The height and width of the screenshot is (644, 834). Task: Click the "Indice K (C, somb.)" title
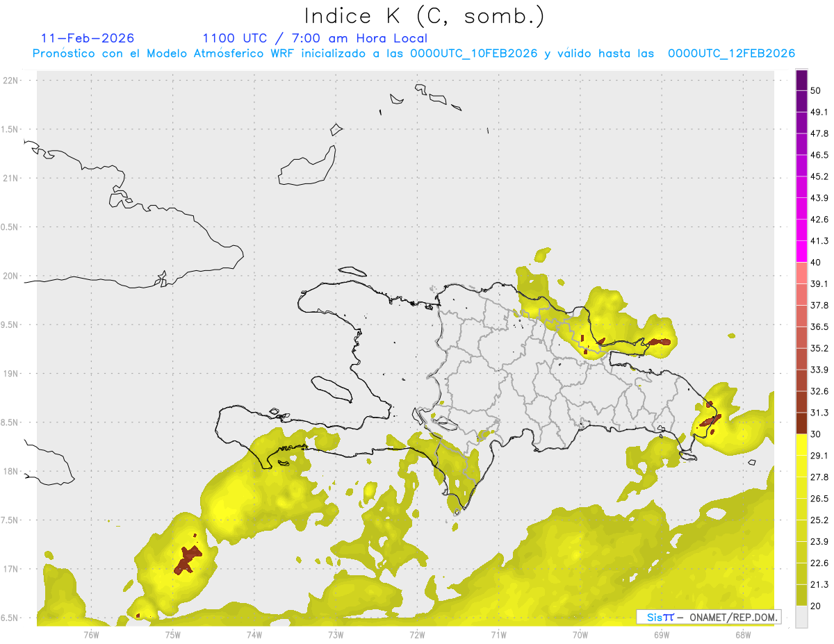(x=425, y=16)
